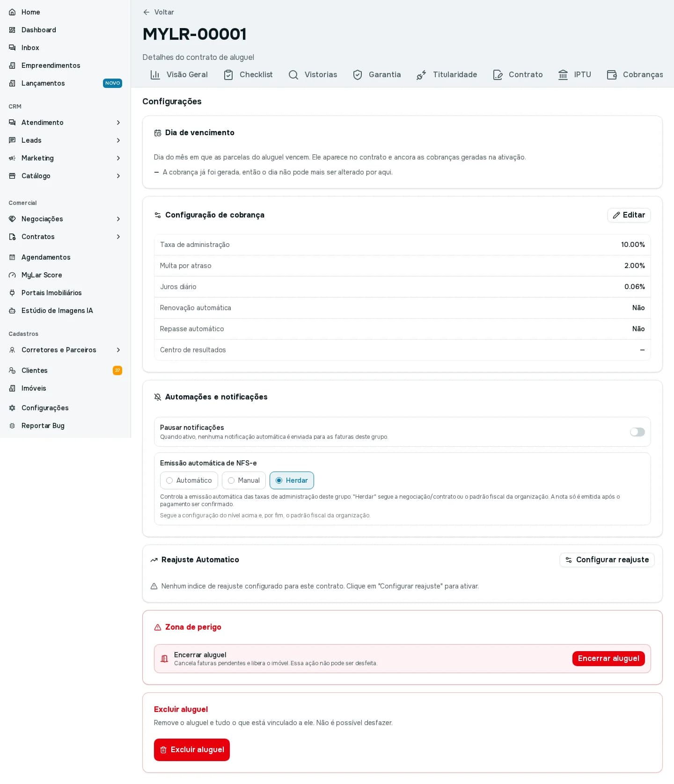Toggle the Pausar notificações switch
The height and width of the screenshot is (784, 674).
(637, 432)
